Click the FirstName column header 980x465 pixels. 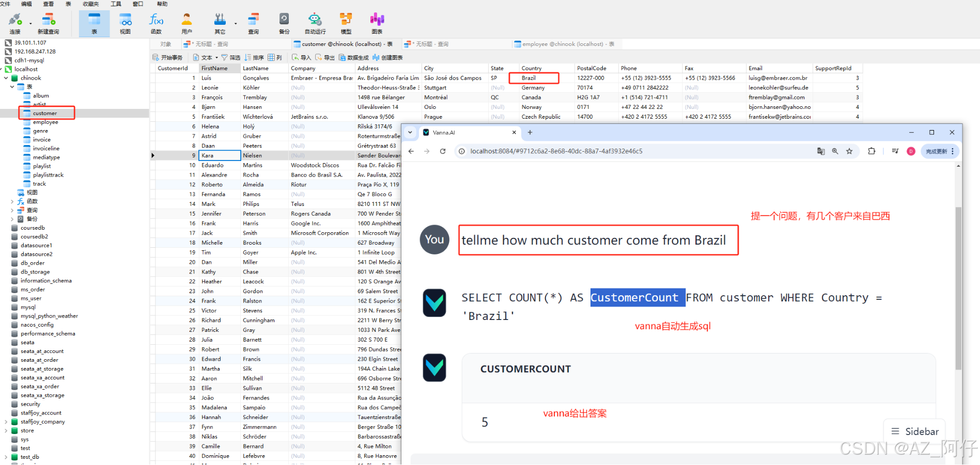pyautogui.click(x=220, y=68)
